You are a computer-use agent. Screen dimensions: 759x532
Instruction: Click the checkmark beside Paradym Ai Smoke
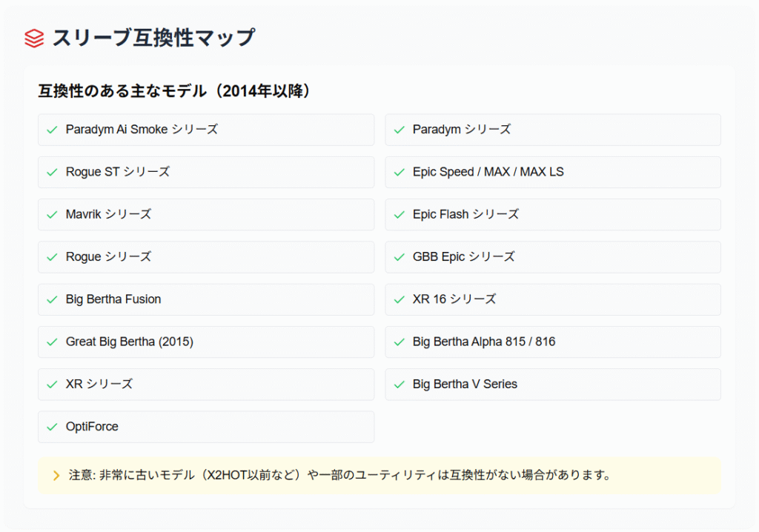coord(53,130)
